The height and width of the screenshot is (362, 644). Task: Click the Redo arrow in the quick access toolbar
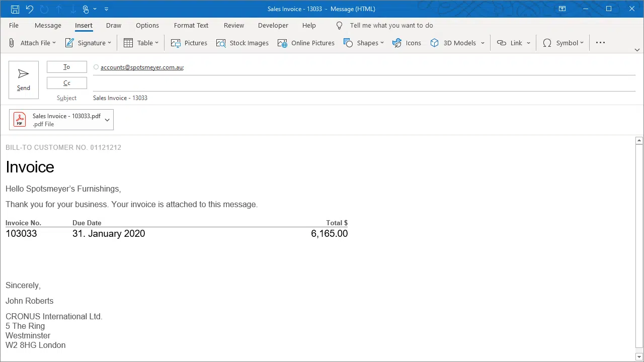[44, 9]
